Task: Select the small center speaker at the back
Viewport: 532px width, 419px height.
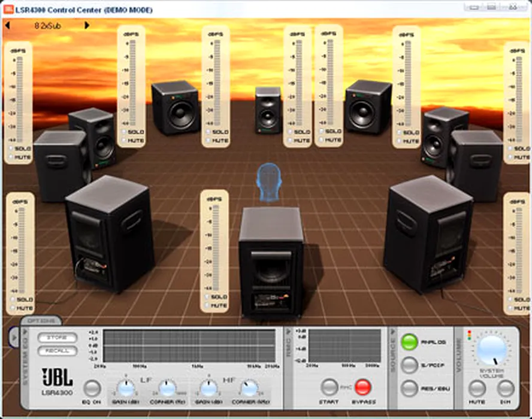Action: tap(268, 110)
